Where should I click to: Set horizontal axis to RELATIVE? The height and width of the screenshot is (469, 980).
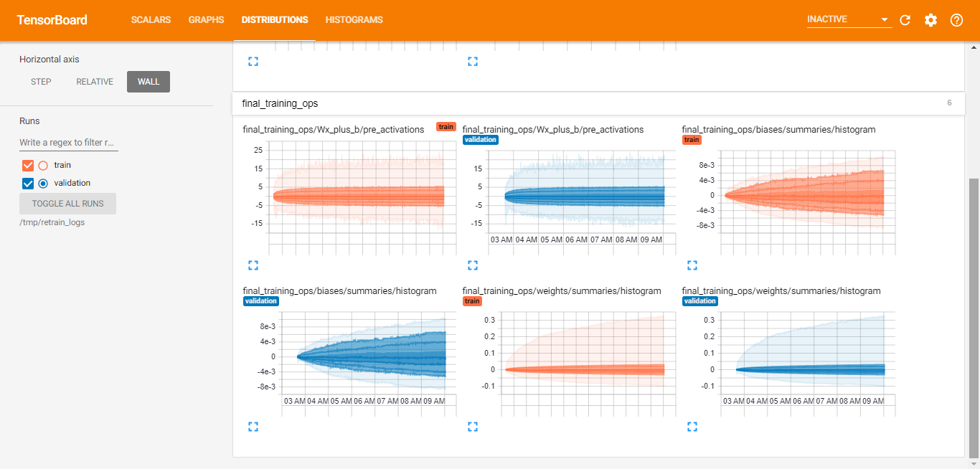click(x=95, y=82)
